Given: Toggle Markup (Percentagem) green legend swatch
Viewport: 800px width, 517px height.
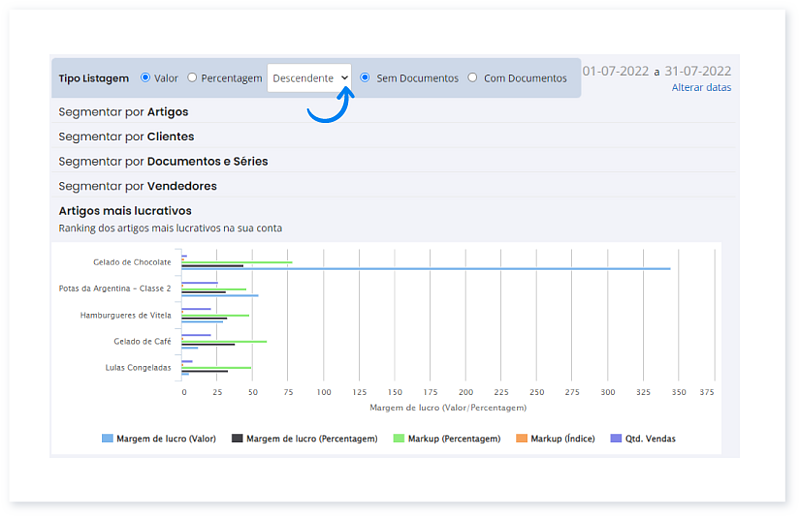Looking at the screenshot, I should 399,439.
